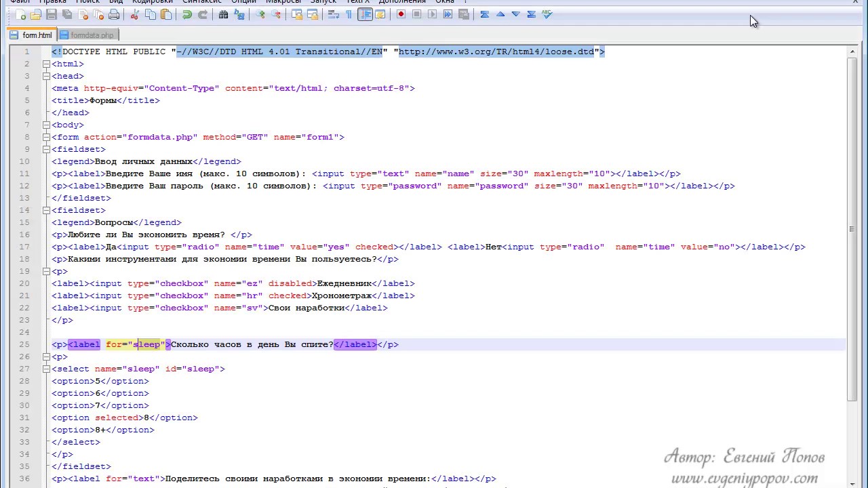The width and height of the screenshot is (868, 488).
Task: Switch to the form.html tab
Action: 31,35
